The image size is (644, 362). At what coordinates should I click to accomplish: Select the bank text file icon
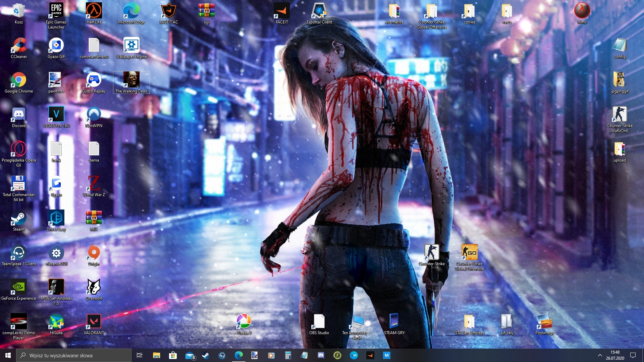click(x=56, y=152)
